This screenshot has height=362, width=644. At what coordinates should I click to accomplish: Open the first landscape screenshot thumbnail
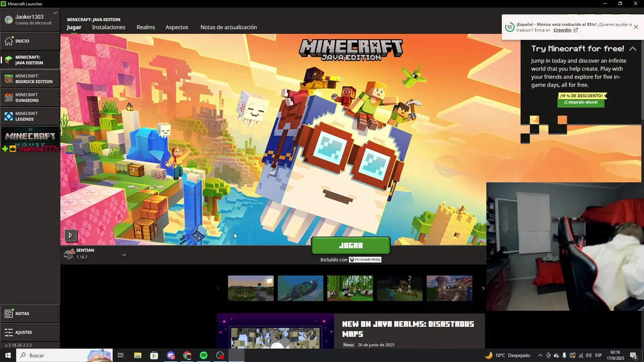click(251, 288)
